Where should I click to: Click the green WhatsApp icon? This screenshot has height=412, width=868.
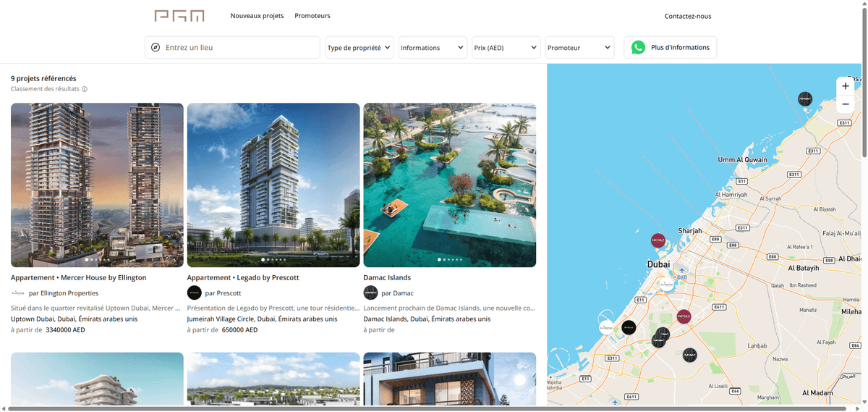638,48
